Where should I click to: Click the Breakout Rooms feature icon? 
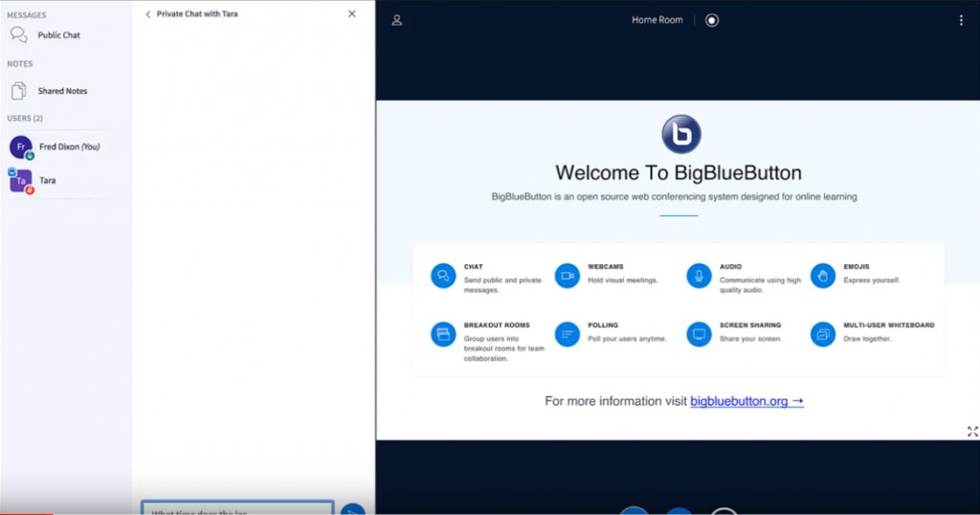(x=443, y=334)
